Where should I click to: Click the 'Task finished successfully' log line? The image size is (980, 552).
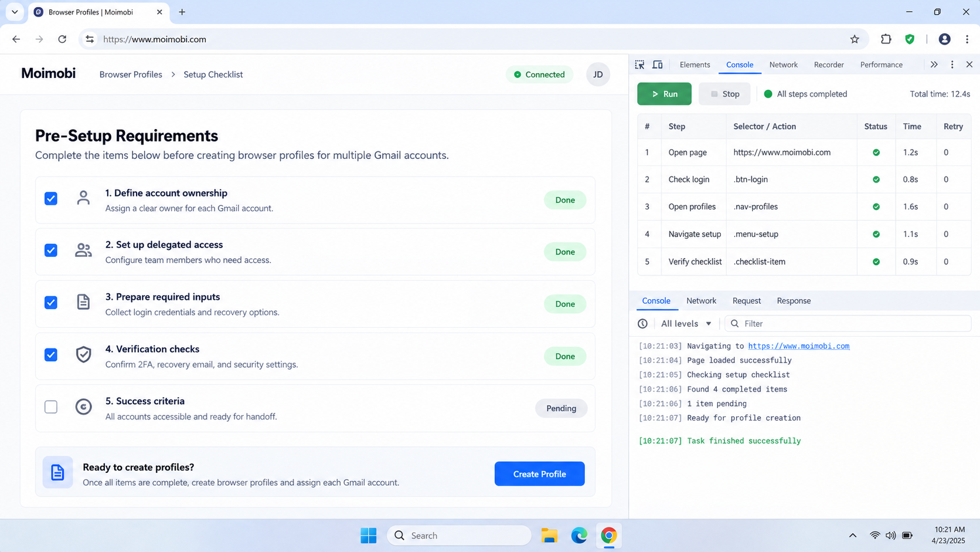click(x=719, y=441)
